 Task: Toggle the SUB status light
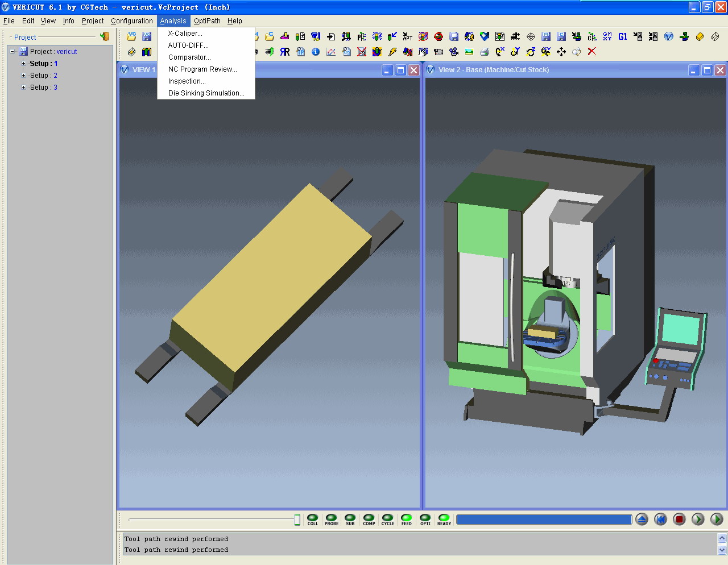click(350, 520)
